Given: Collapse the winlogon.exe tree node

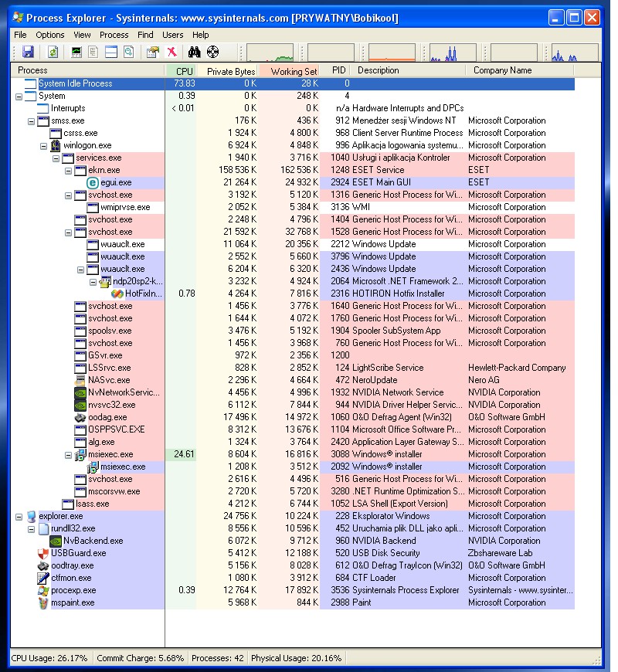Looking at the screenshot, I should 44,147.
